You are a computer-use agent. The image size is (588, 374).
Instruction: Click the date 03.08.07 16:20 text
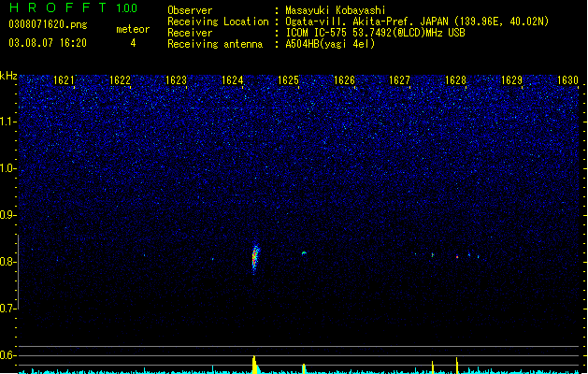pos(48,43)
